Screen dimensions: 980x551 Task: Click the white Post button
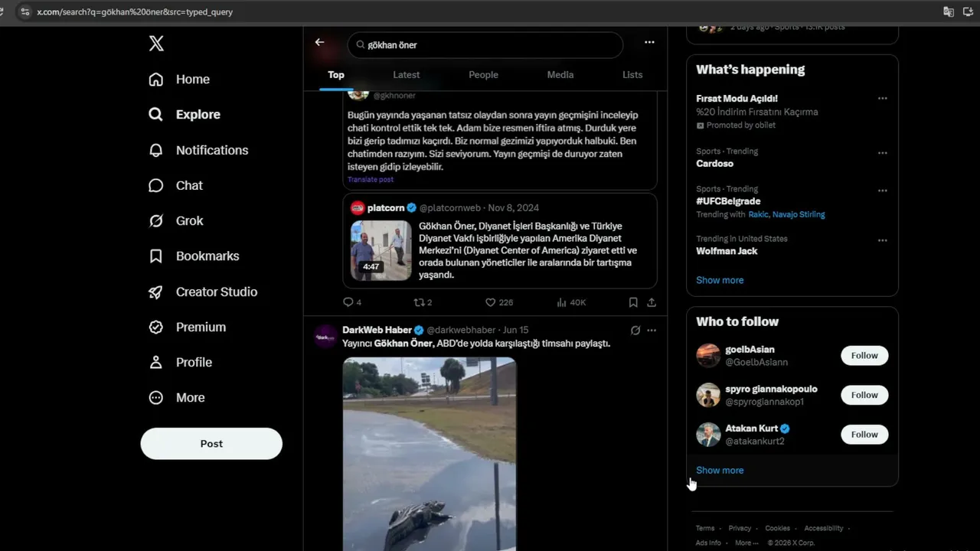tap(211, 444)
